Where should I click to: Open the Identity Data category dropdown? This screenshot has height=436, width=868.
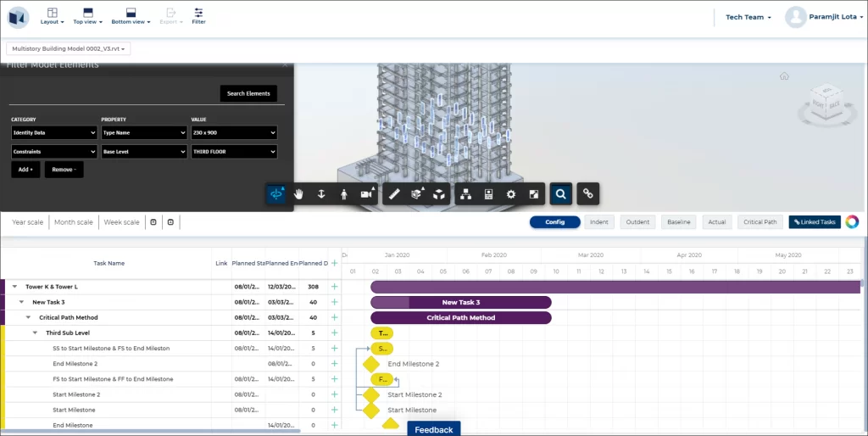[54, 133]
